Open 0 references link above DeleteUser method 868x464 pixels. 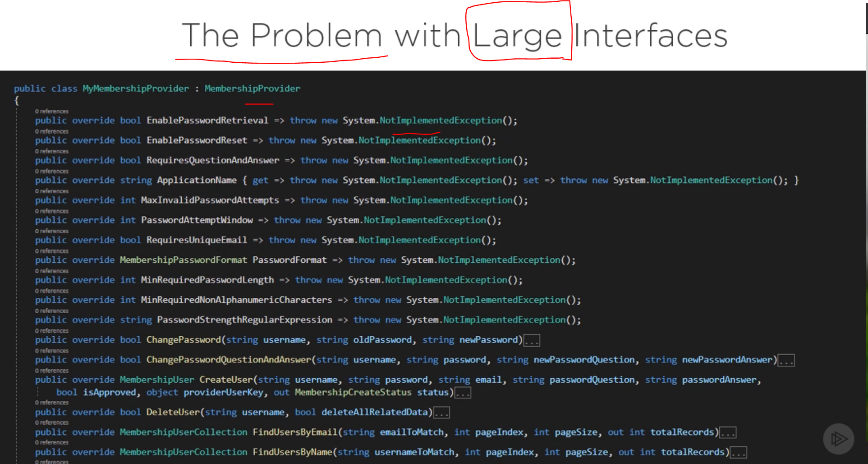[x=52, y=402]
